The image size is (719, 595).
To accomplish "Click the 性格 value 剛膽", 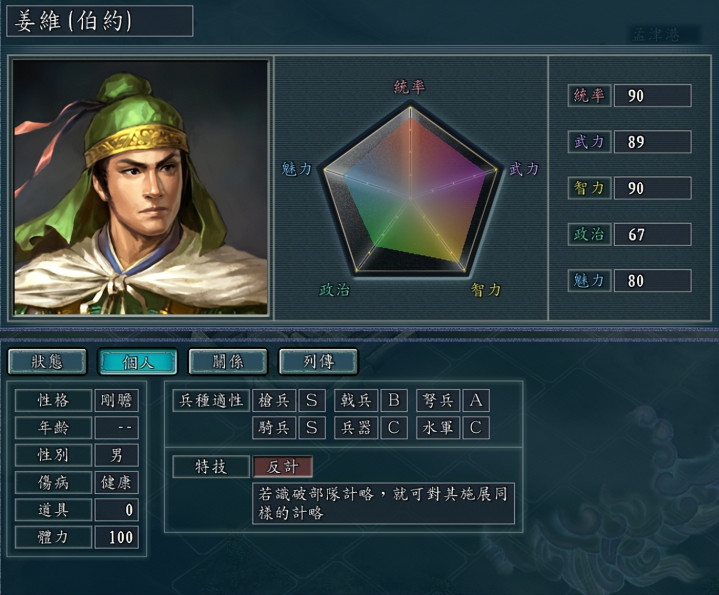I will (x=117, y=400).
